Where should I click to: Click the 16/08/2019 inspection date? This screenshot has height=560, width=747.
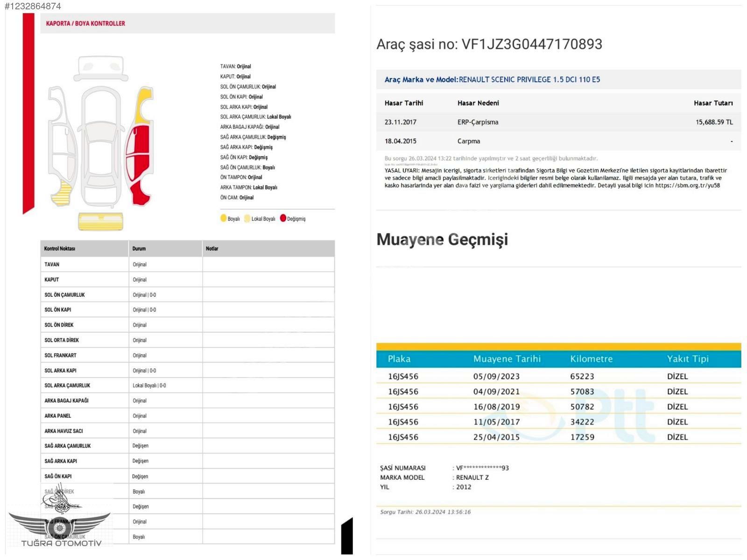(496, 407)
